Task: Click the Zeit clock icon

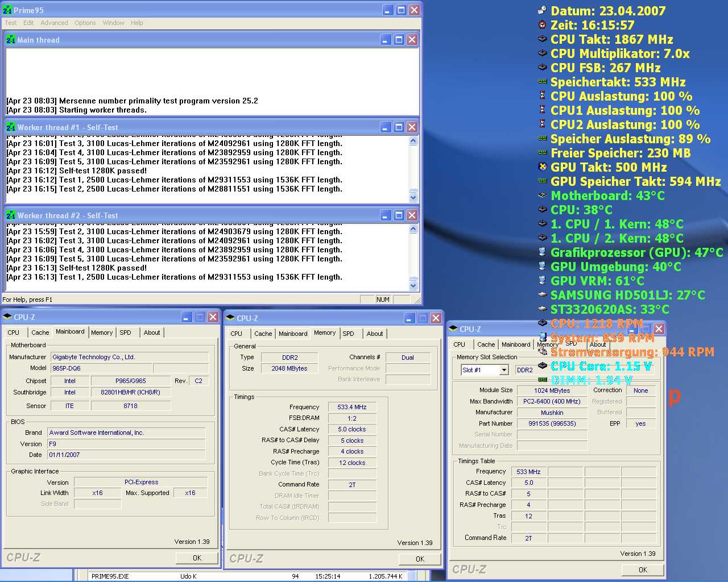Action: (542, 24)
